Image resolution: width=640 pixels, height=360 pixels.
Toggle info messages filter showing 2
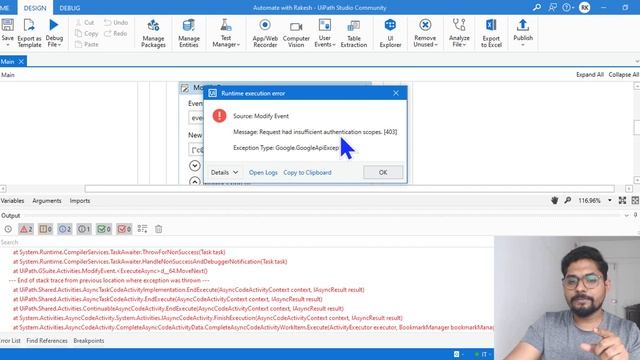coord(64,229)
